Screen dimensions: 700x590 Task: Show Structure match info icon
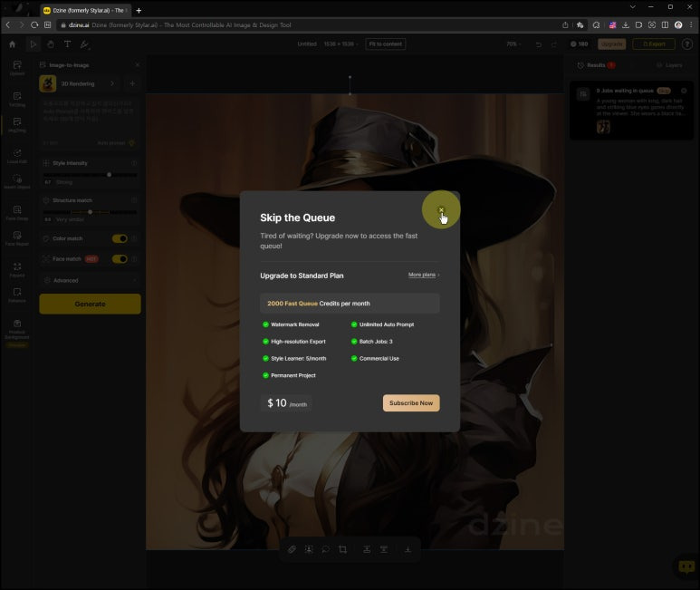tap(134, 200)
